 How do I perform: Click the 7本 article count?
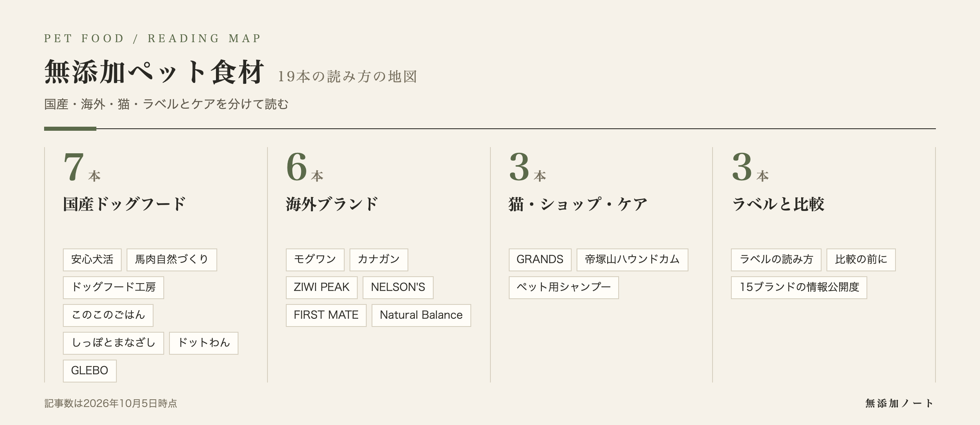click(82, 167)
